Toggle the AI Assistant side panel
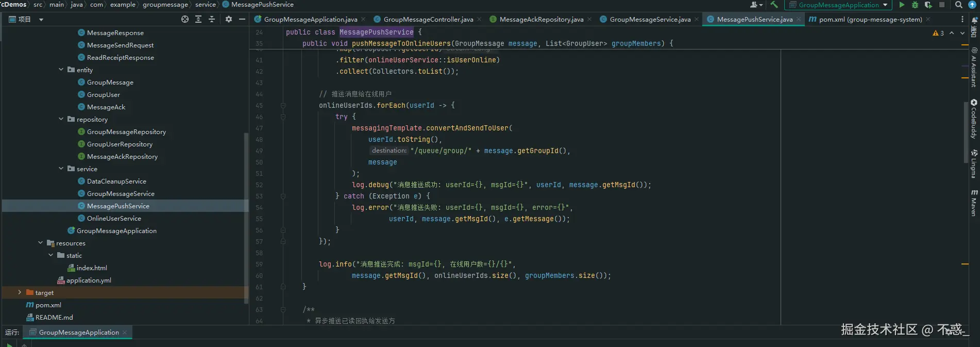This screenshot has width=980, height=347. [974, 68]
